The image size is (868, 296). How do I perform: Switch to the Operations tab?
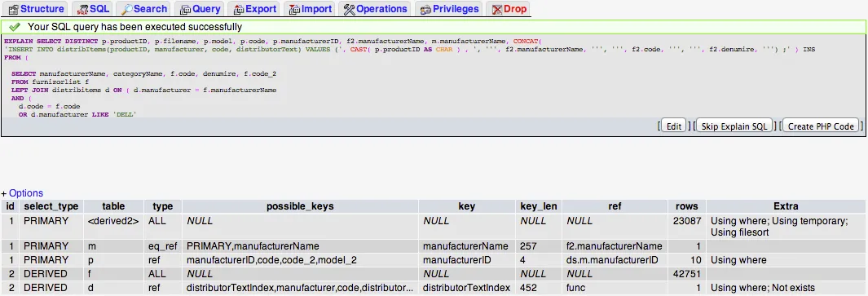click(376, 9)
